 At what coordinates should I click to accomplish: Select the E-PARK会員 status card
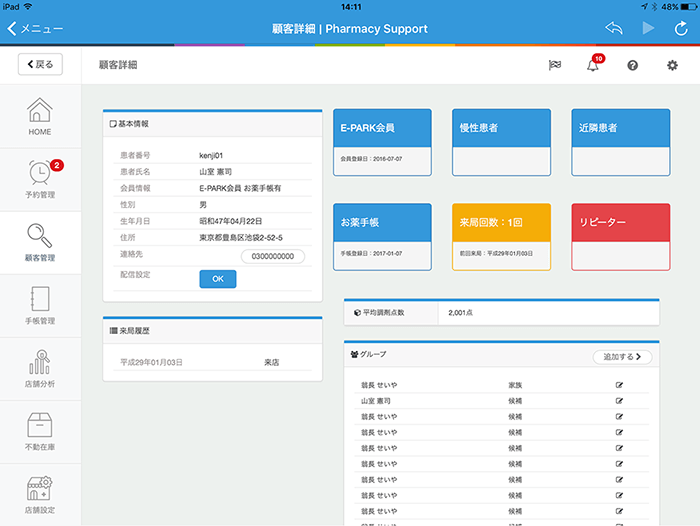[x=382, y=142]
